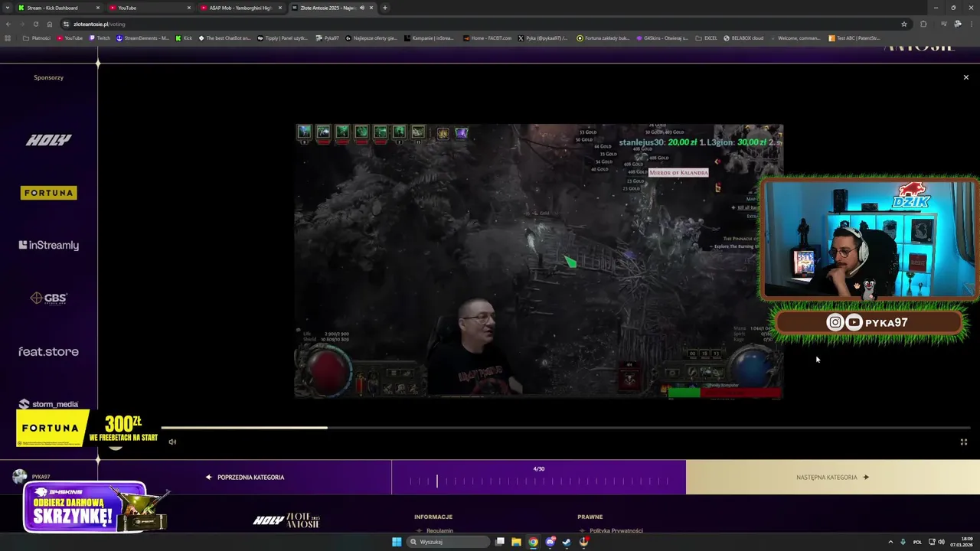980x551 pixels.
Task: Open the YouTube bookmark
Action: pos(70,37)
